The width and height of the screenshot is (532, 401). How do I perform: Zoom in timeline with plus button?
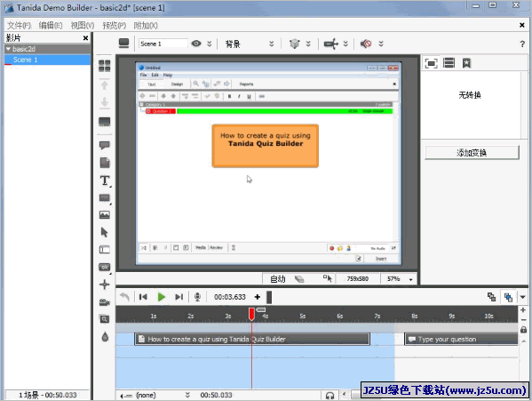pos(523,310)
